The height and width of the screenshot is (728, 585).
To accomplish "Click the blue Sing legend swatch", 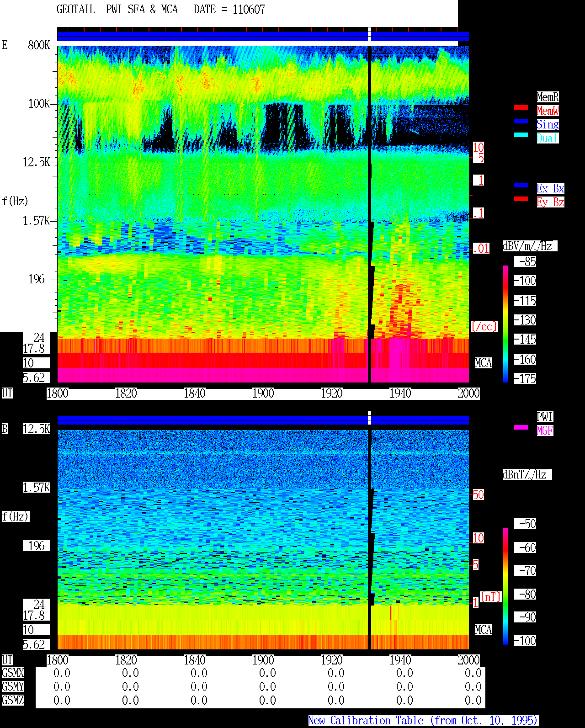I will pyautogui.click(x=521, y=121).
